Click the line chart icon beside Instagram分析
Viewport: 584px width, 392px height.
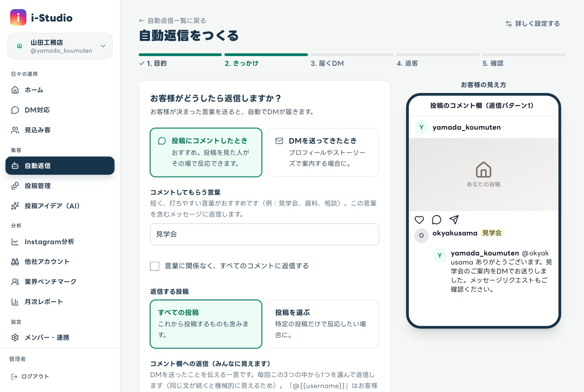click(15, 242)
